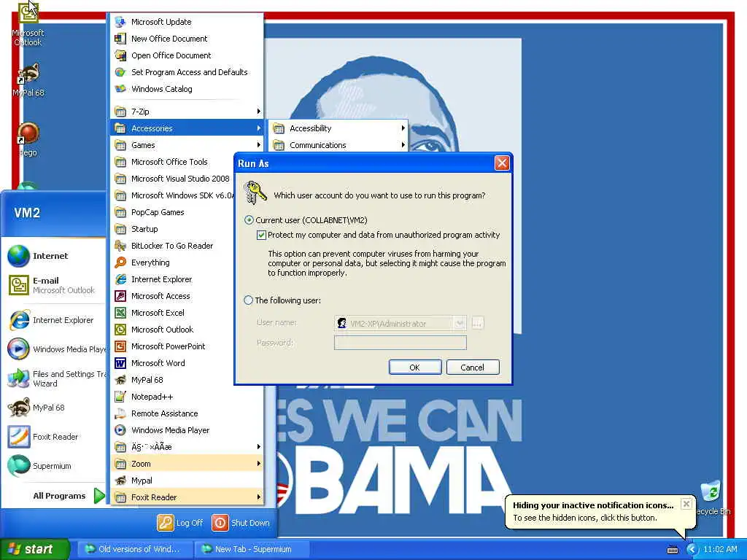Click the Password field
This screenshot has width=747, height=560.
400,343
